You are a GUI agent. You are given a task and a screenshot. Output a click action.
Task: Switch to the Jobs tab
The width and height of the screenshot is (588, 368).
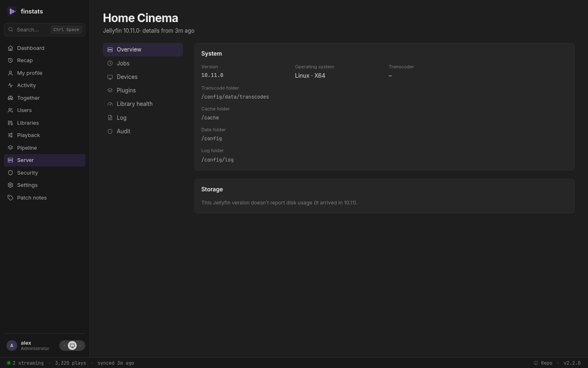pos(143,63)
